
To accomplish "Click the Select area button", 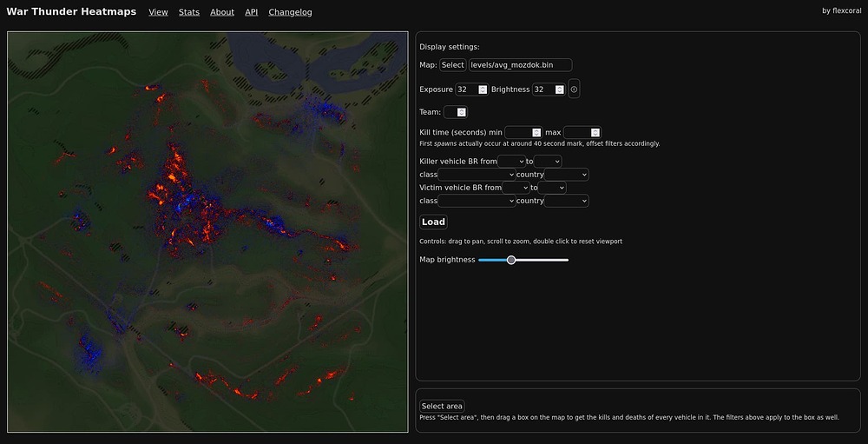I will point(442,406).
